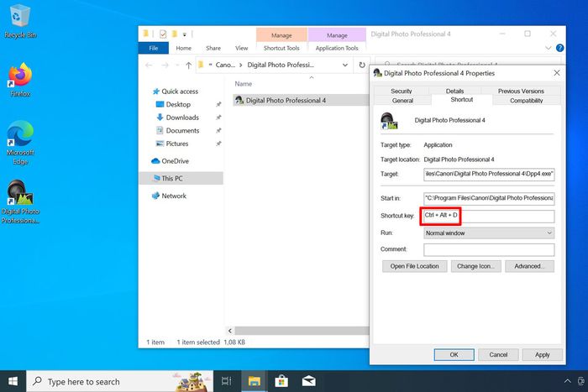Open the Mail app from the taskbar
The image size is (588, 392).
308,381
